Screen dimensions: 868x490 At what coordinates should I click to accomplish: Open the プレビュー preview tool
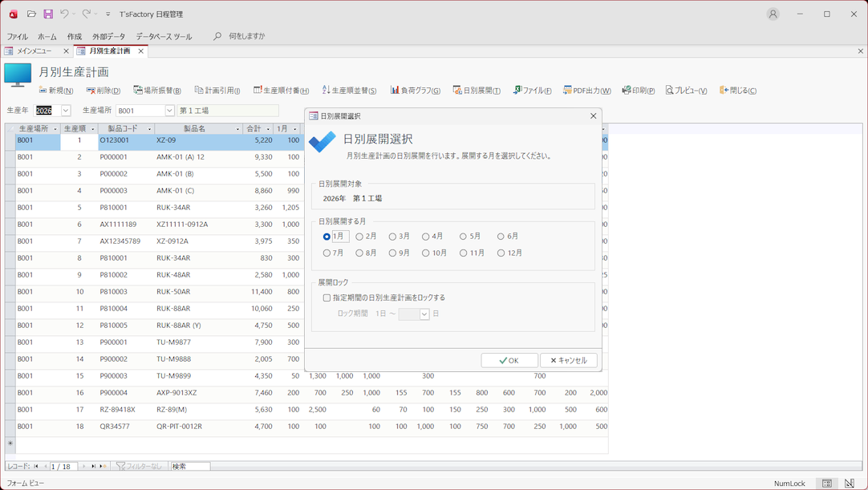click(670, 91)
